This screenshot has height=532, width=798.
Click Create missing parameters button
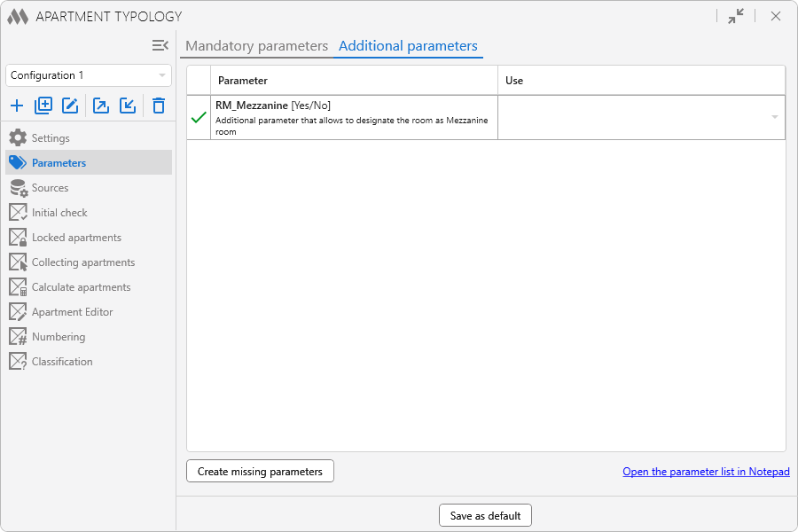[x=260, y=472]
